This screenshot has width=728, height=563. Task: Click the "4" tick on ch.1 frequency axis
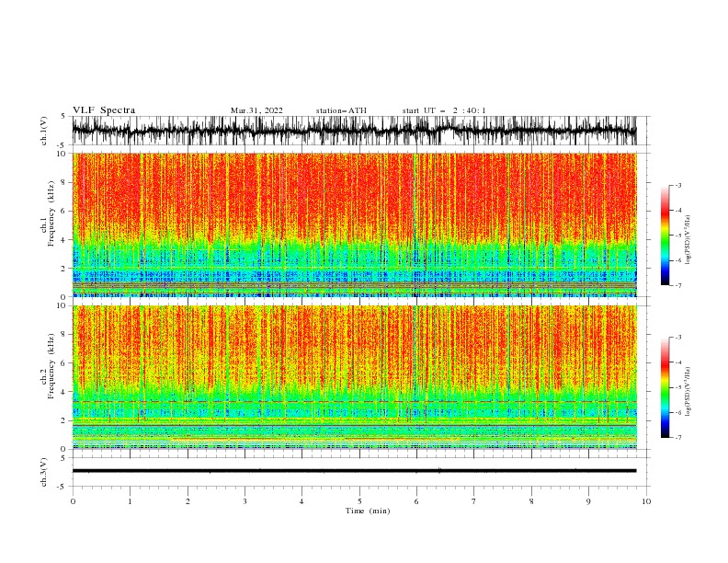(65, 240)
